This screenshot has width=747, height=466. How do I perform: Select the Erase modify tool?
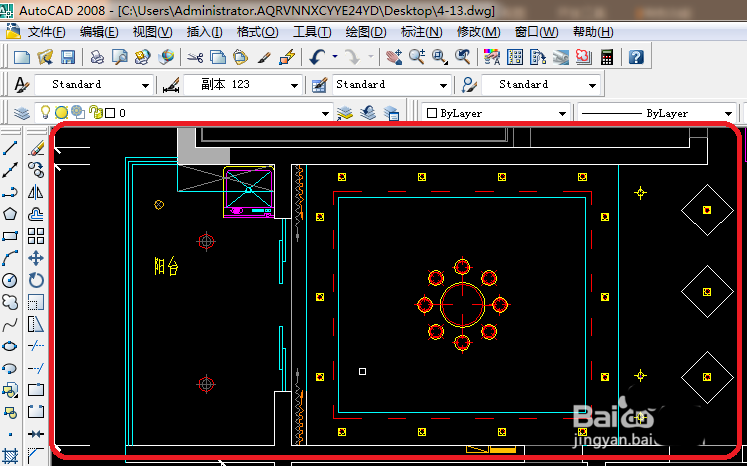pyautogui.click(x=36, y=148)
